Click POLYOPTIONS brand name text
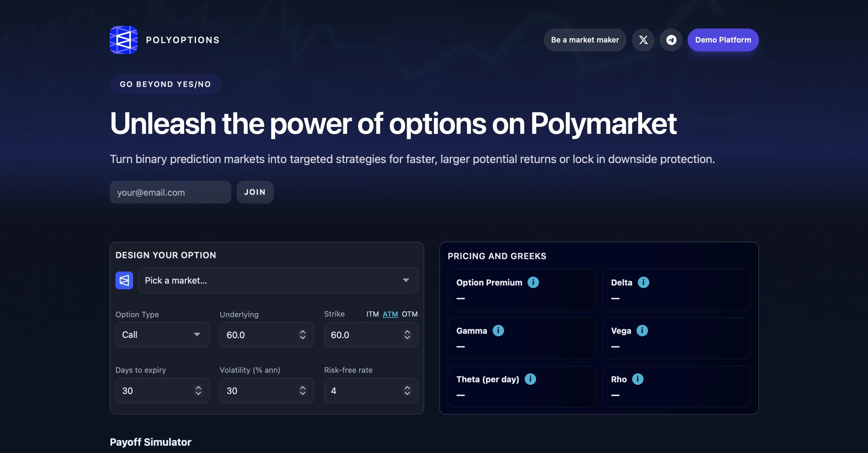The height and width of the screenshot is (453, 868). pos(183,40)
